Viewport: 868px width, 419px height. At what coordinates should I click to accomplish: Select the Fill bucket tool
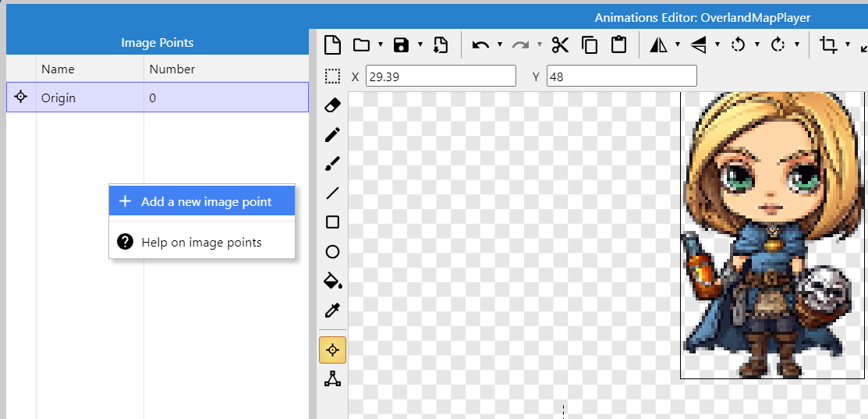coord(333,281)
